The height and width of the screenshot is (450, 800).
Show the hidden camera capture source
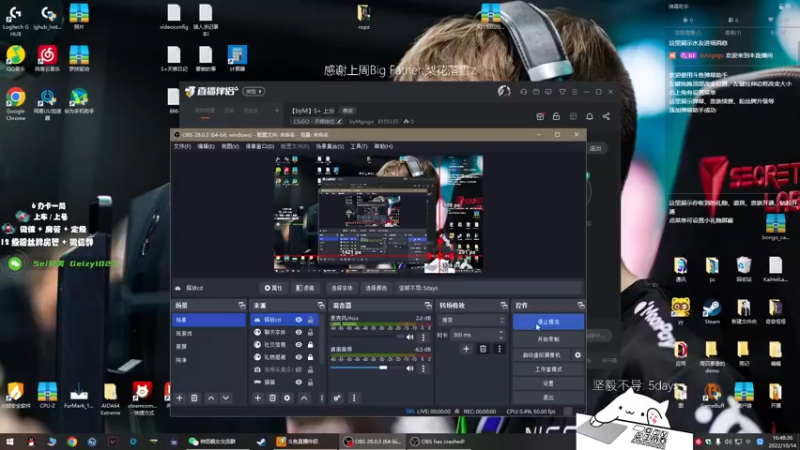298,369
